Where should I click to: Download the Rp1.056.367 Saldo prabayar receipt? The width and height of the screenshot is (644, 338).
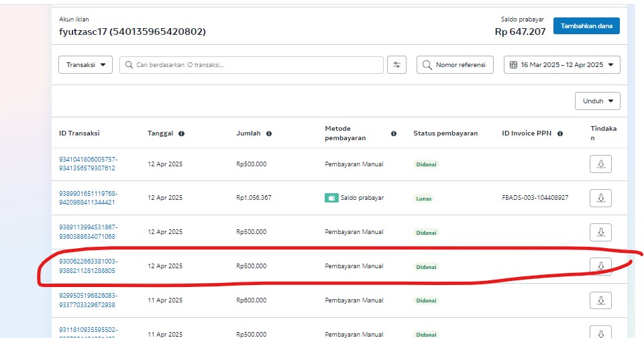pyautogui.click(x=600, y=198)
